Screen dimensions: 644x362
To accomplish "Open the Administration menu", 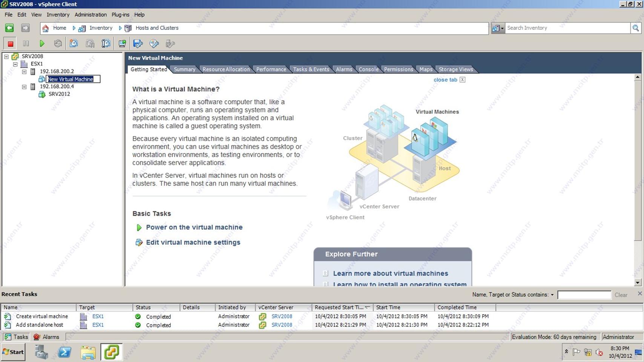I will [90, 15].
